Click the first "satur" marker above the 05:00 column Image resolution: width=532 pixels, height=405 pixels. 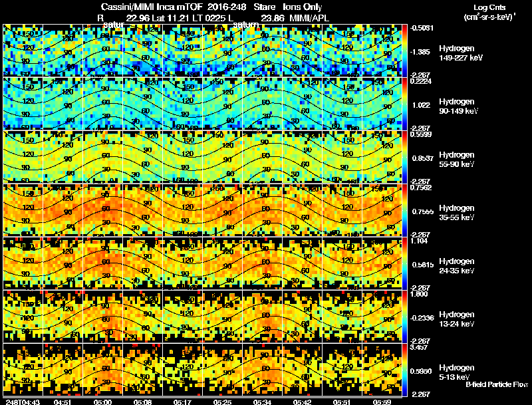[113, 25]
